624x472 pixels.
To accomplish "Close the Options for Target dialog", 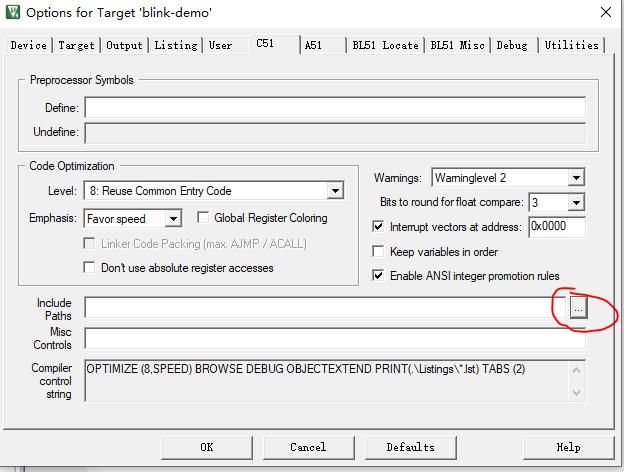I will (x=606, y=12).
